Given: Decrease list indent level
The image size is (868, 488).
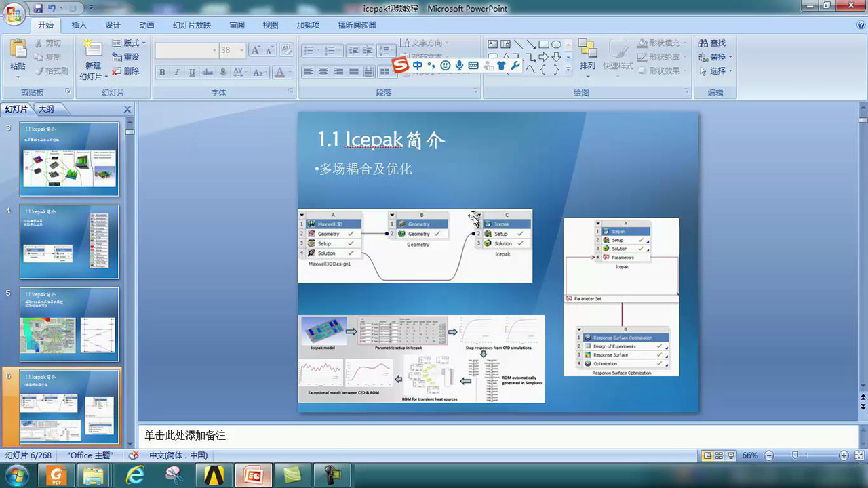Looking at the screenshot, I should [x=353, y=51].
